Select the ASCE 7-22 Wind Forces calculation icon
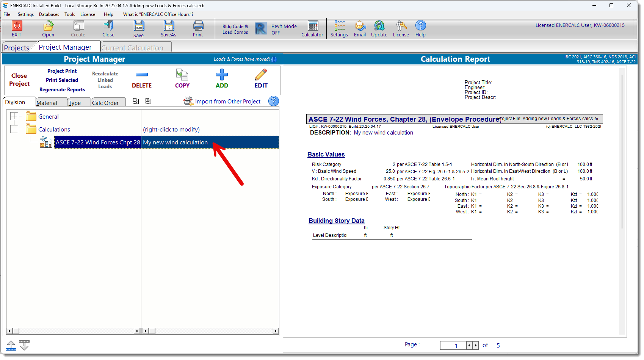 click(46, 142)
